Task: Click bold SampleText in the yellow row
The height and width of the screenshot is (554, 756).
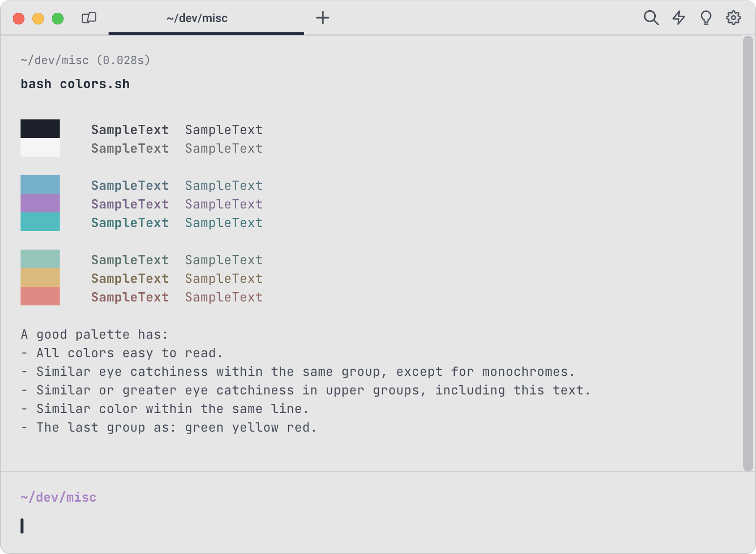Action: pyautogui.click(x=130, y=278)
